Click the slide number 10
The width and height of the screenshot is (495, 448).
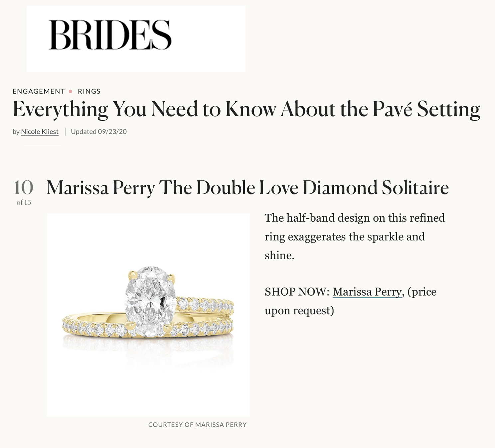click(x=23, y=187)
